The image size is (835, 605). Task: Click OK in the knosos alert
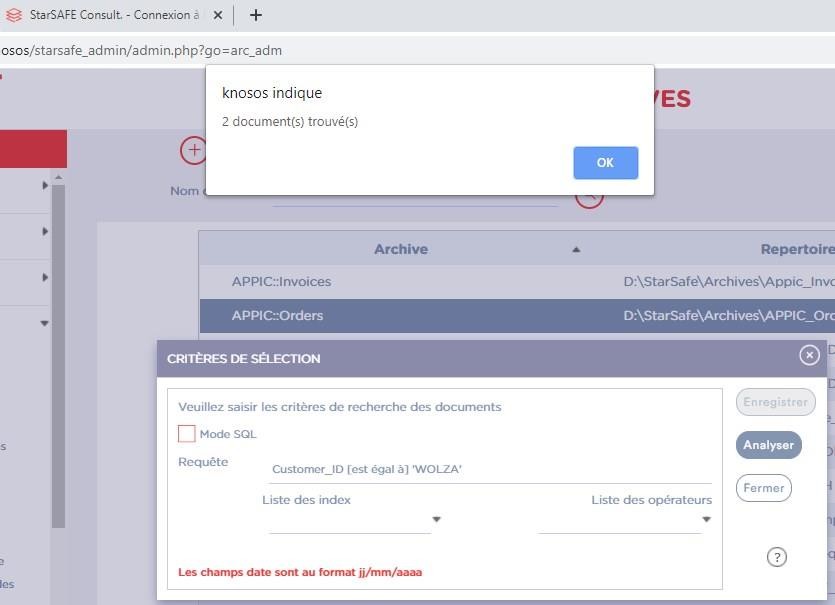605,163
